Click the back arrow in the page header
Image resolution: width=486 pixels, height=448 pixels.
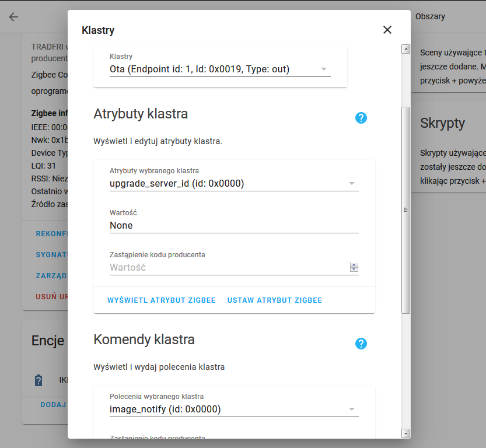pyautogui.click(x=13, y=16)
